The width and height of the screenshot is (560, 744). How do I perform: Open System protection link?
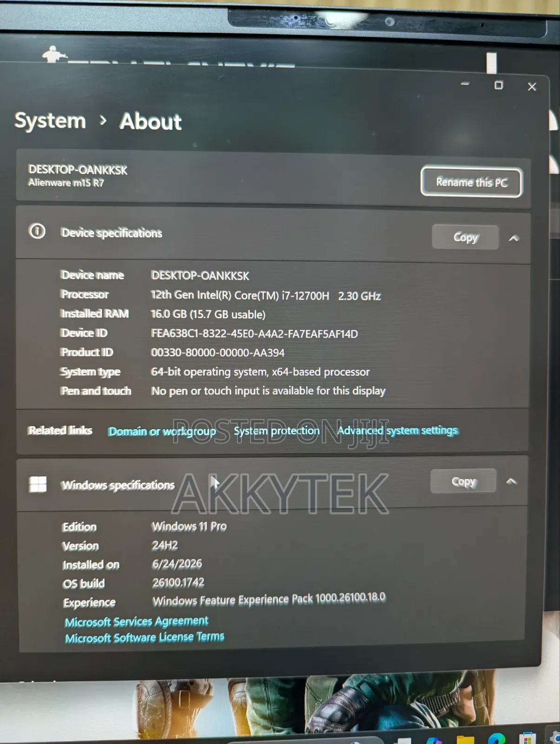click(277, 431)
